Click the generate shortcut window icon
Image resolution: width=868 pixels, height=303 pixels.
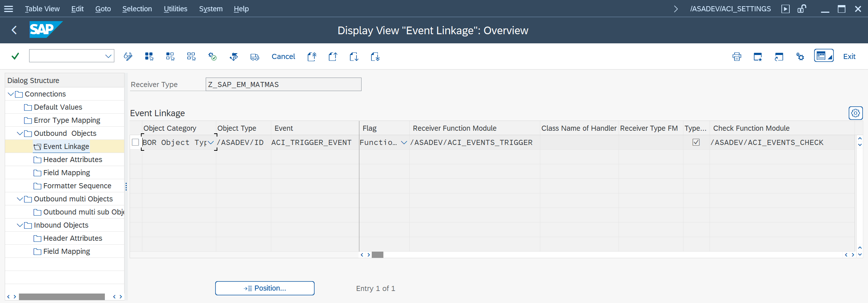point(779,56)
